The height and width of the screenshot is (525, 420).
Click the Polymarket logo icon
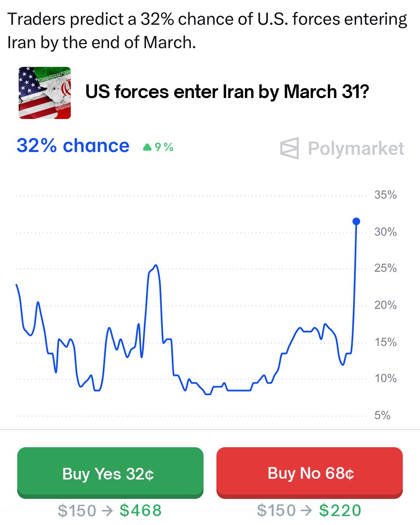pos(290,148)
